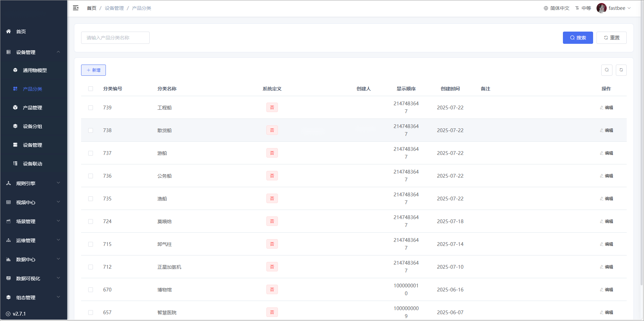
Task: Click the fastbee user avatar
Action: click(x=601, y=8)
